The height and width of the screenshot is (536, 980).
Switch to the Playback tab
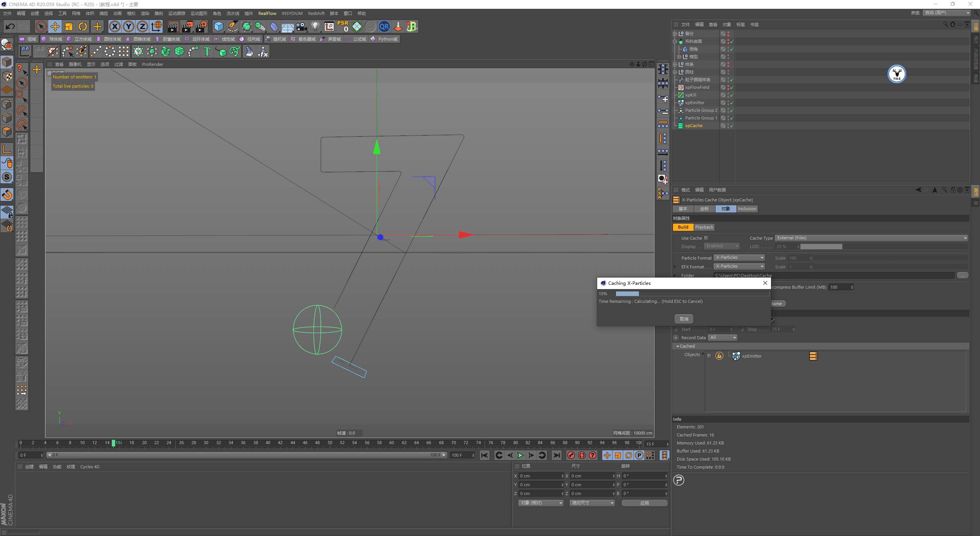point(704,227)
